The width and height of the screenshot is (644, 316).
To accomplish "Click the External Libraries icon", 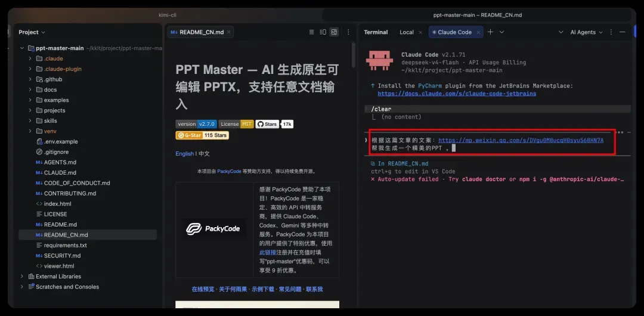I will (31, 276).
